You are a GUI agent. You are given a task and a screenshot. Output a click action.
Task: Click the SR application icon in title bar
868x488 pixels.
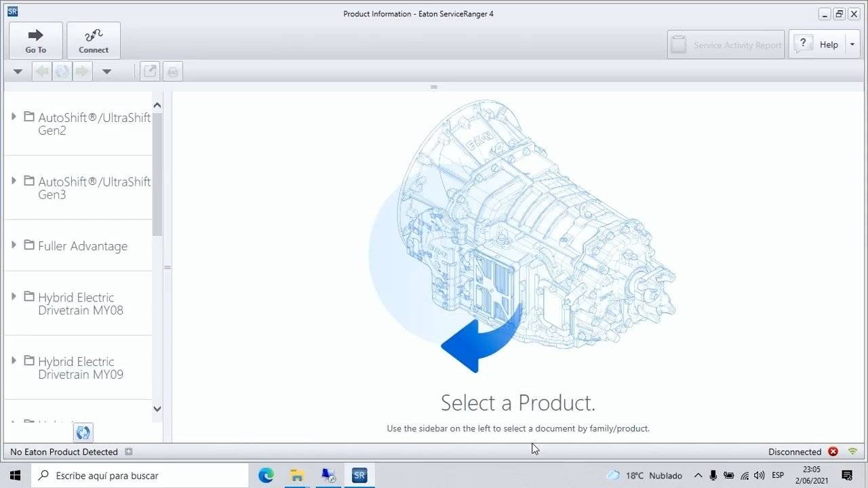tap(12, 12)
